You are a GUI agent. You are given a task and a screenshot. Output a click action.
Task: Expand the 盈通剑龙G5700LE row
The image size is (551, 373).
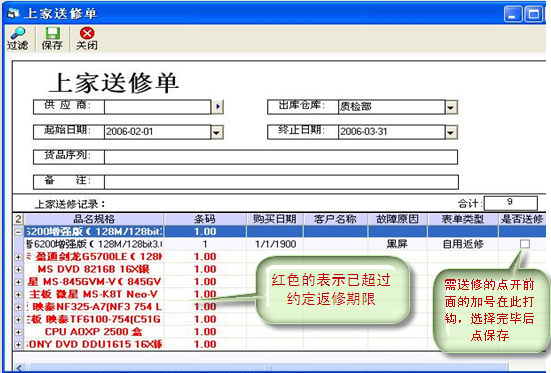pyautogui.click(x=18, y=257)
